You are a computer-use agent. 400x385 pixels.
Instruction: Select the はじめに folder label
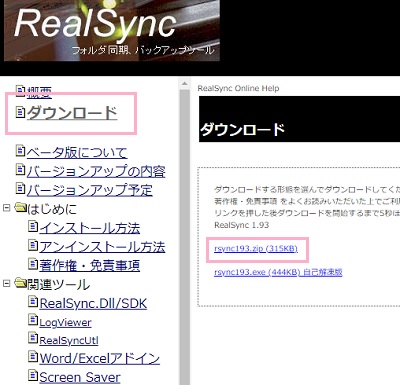click(x=52, y=209)
